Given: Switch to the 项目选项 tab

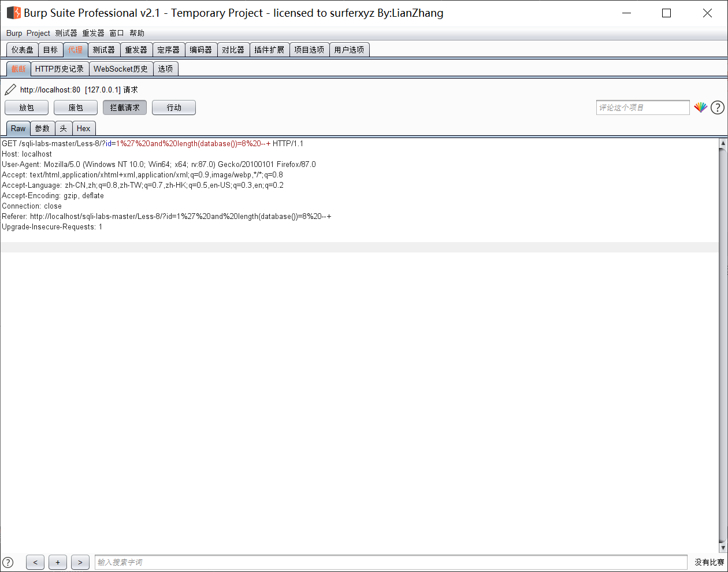Looking at the screenshot, I should point(309,50).
